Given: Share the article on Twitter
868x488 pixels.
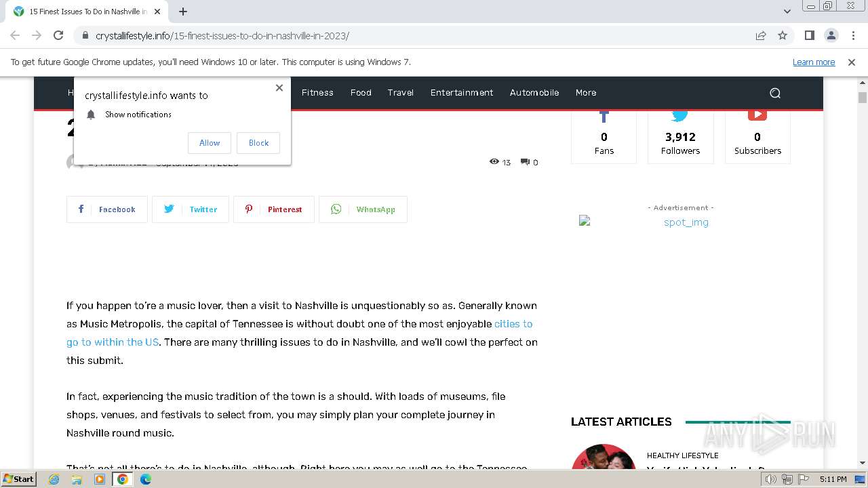Looking at the screenshot, I should (x=191, y=209).
